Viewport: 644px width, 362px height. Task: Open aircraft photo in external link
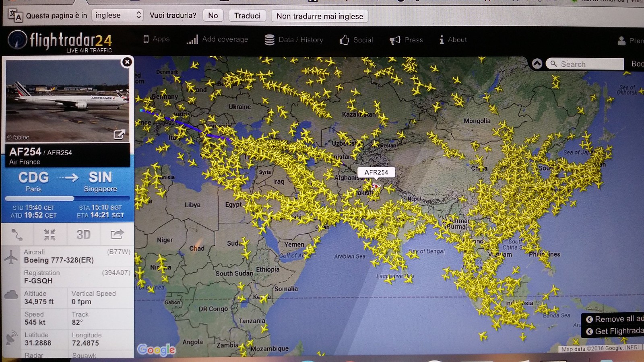[120, 134]
